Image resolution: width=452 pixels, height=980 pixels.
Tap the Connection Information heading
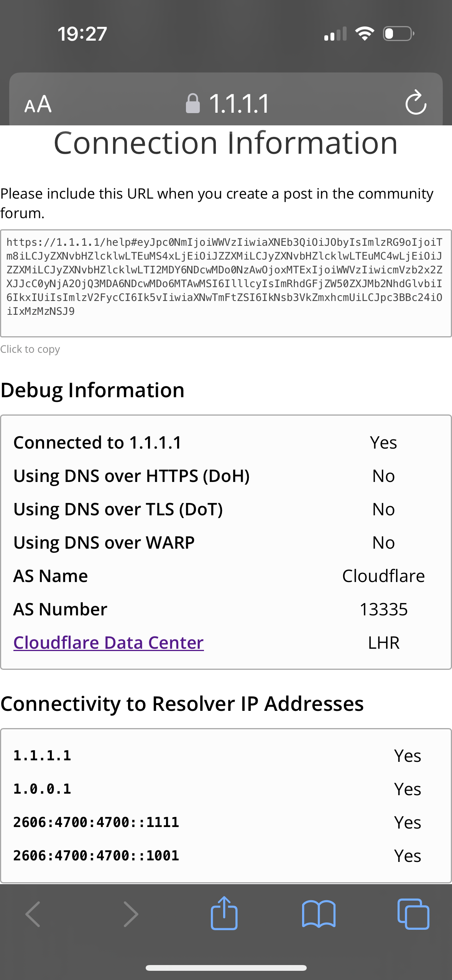click(x=226, y=143)
